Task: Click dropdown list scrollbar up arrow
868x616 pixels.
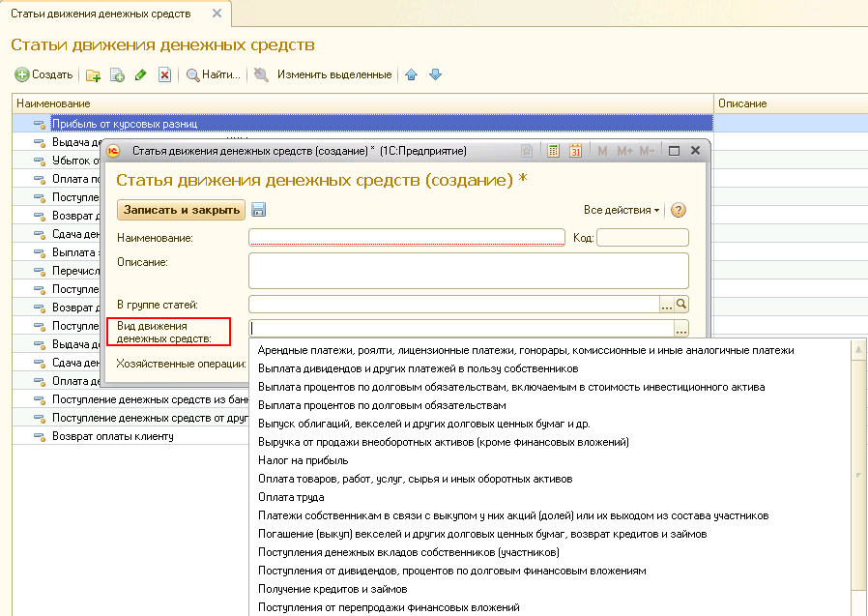Action: tap(858, 349)
